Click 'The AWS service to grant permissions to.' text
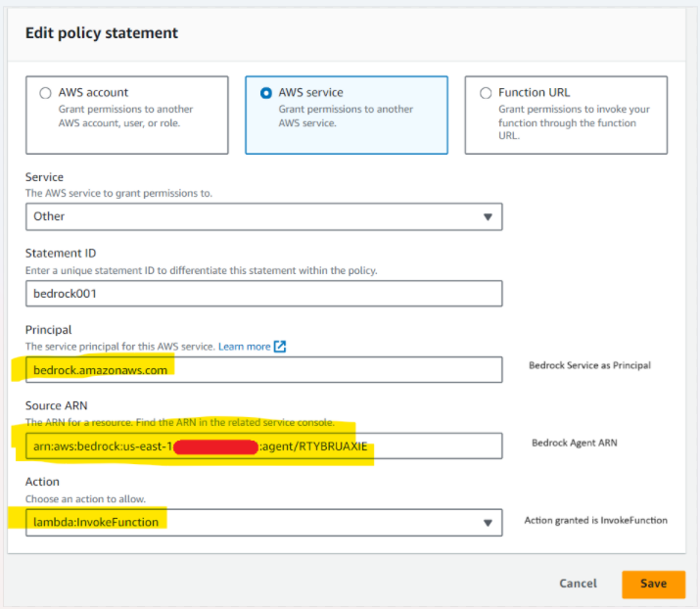 pos(118,193)
